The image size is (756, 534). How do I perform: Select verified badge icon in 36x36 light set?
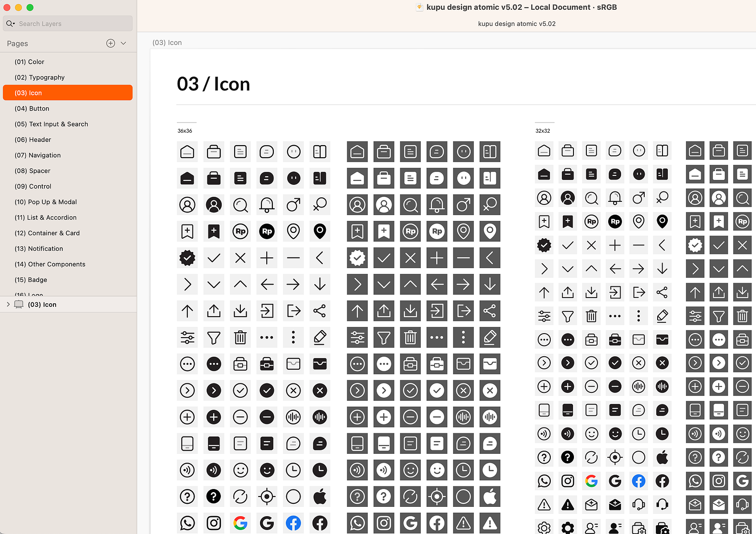coord(187,258)
